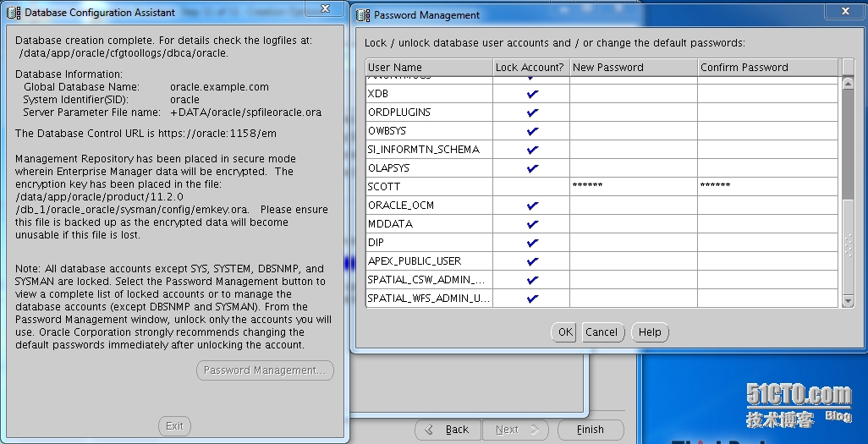Close the Database Configuration Assistant window
The image size is (868, 444).
coord(326,8)
